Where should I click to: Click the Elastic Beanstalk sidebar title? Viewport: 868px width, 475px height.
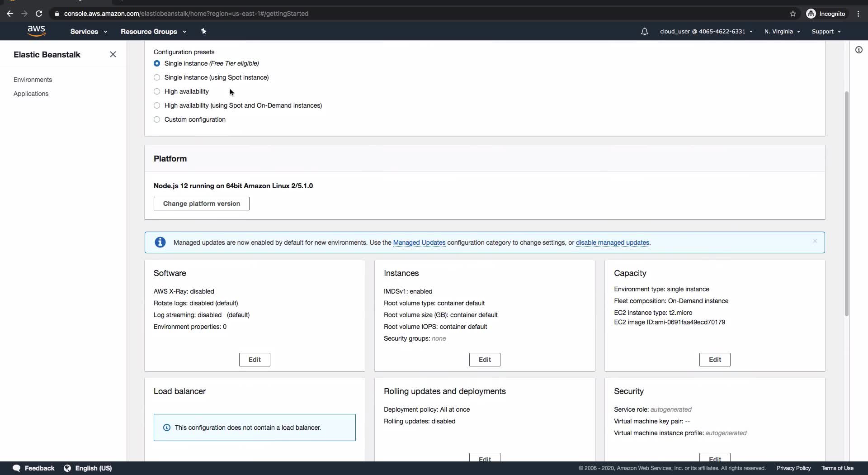pos(47,55)
